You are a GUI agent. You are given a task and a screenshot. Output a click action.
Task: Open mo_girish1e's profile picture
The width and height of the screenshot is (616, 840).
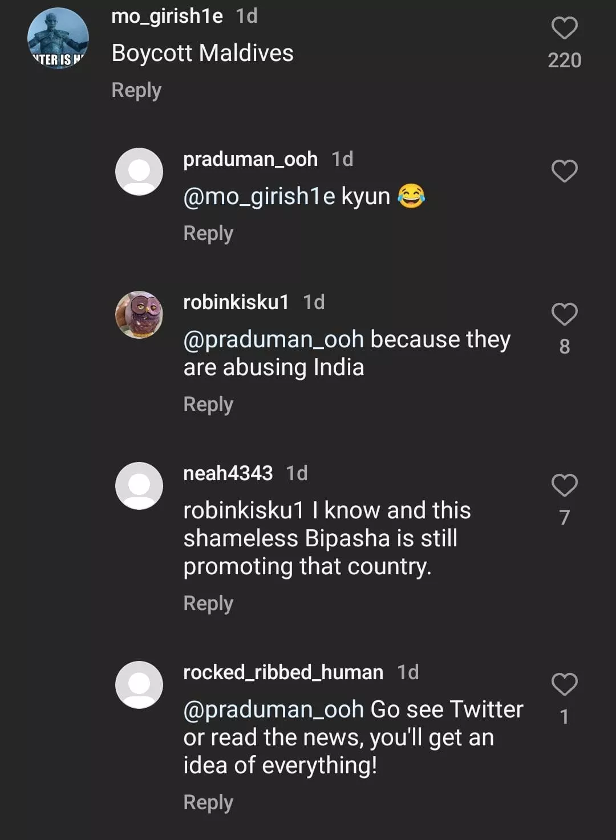point(58,39)
